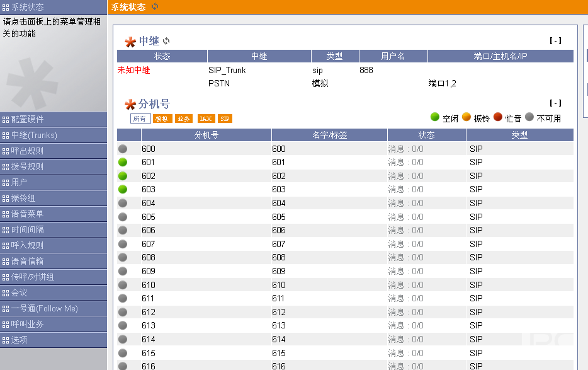Click the refresh icon beside 系统状态 title
This screenshot has height=370, width=588.
(x=155, y=6)
